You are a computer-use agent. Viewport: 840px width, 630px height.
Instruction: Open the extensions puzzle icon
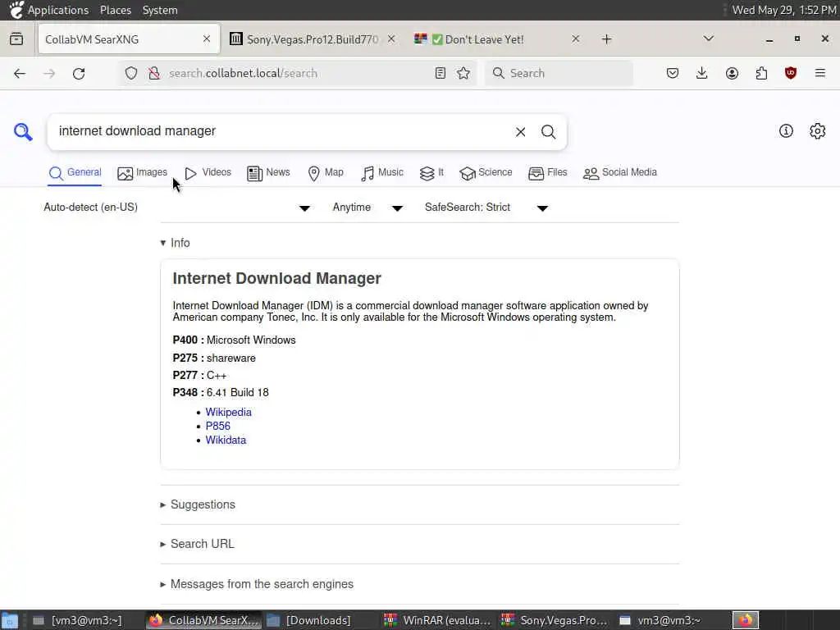click(x=761, y=73)
